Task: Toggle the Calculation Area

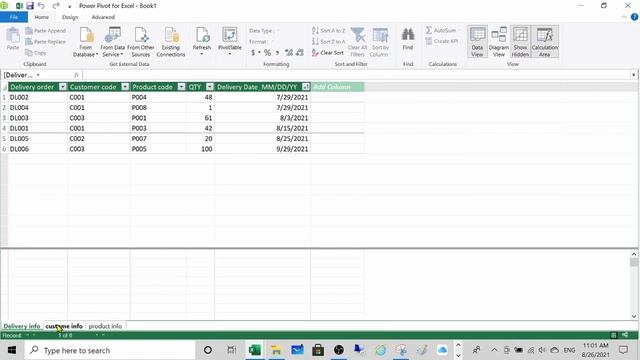Action: tap(544, 42)
